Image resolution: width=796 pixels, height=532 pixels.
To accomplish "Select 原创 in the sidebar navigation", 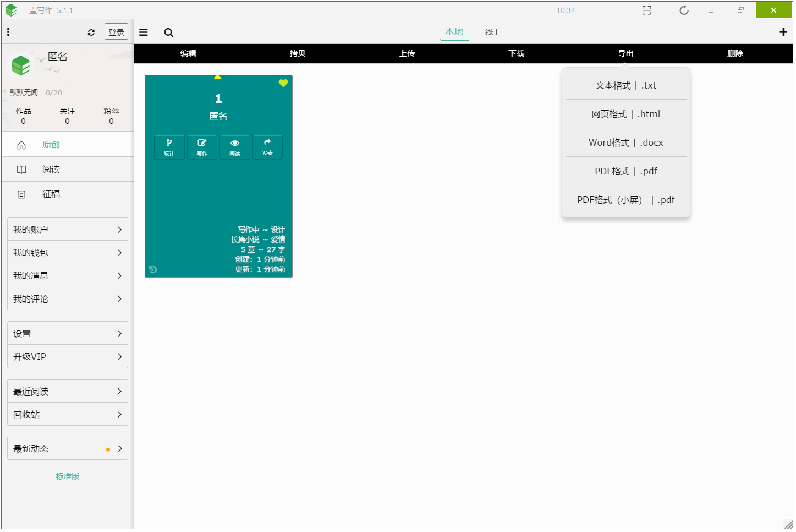I will tap(67, 145).
